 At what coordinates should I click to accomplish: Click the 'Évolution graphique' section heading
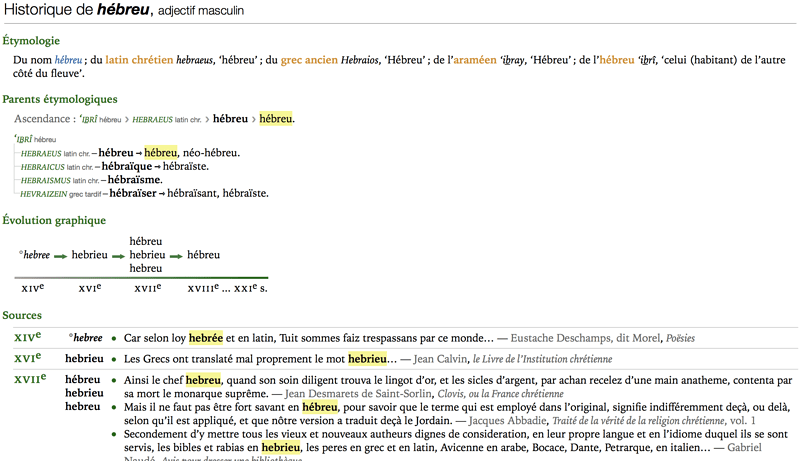point(54,220)
